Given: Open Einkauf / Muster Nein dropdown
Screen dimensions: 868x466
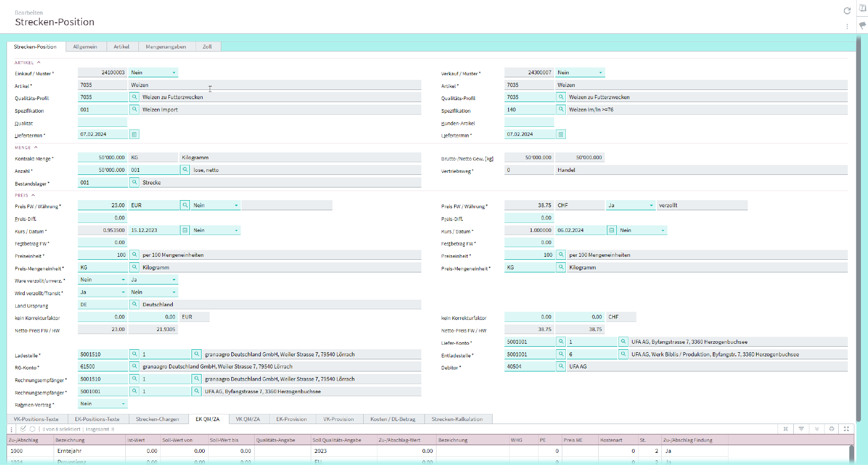Looking at the screenshot, I should [153, 73].
